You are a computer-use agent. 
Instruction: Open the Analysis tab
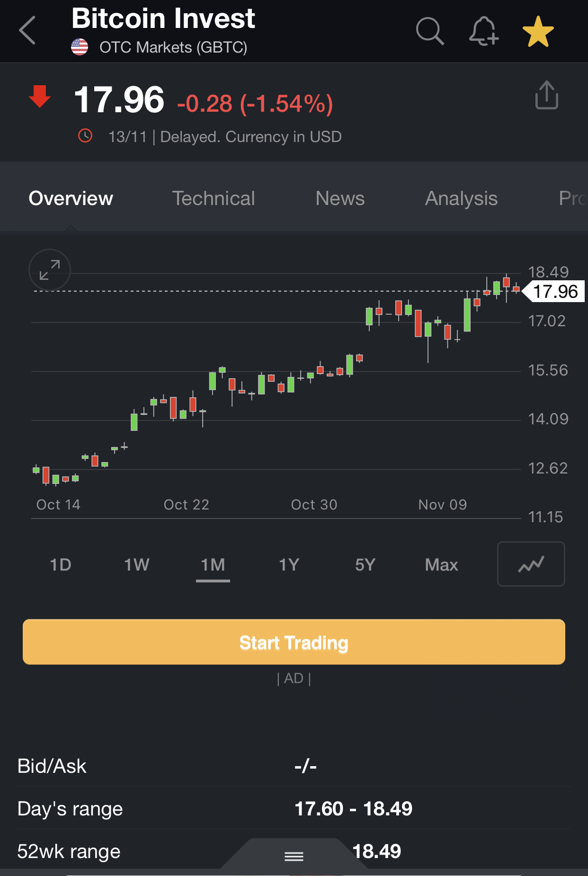(x=461, y=198)
